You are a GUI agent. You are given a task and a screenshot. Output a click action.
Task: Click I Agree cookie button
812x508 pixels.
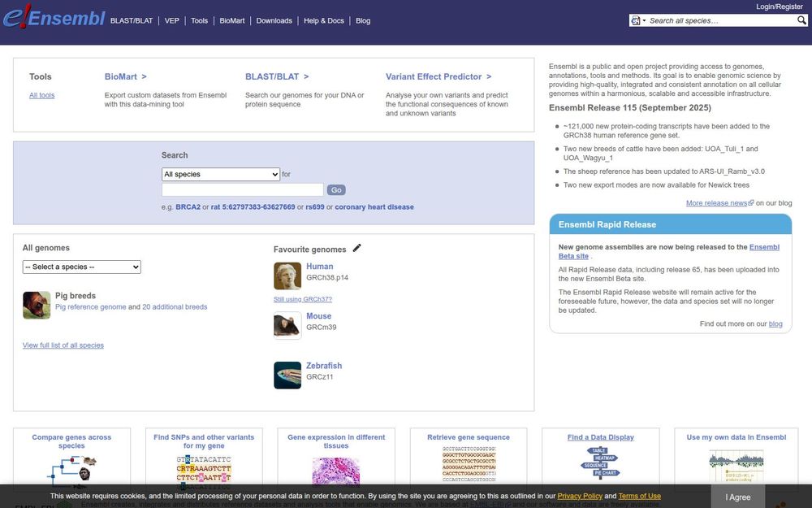(x=738, y=497)
